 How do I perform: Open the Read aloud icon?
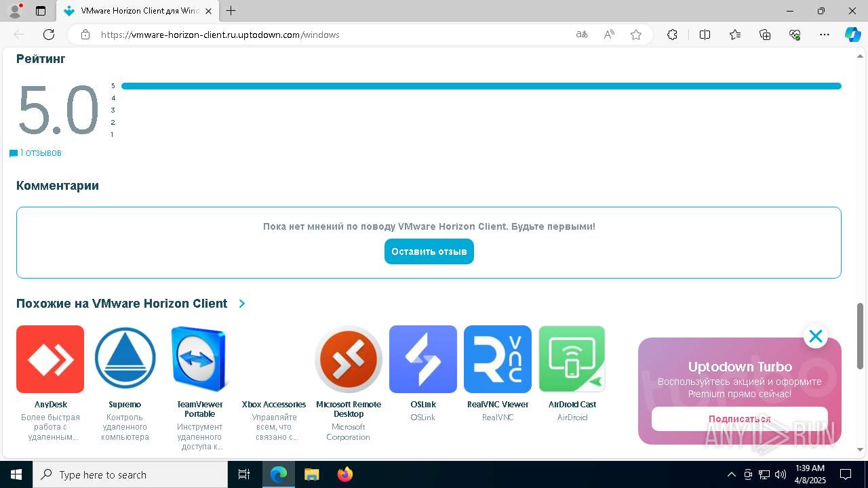tap(609, 35)
